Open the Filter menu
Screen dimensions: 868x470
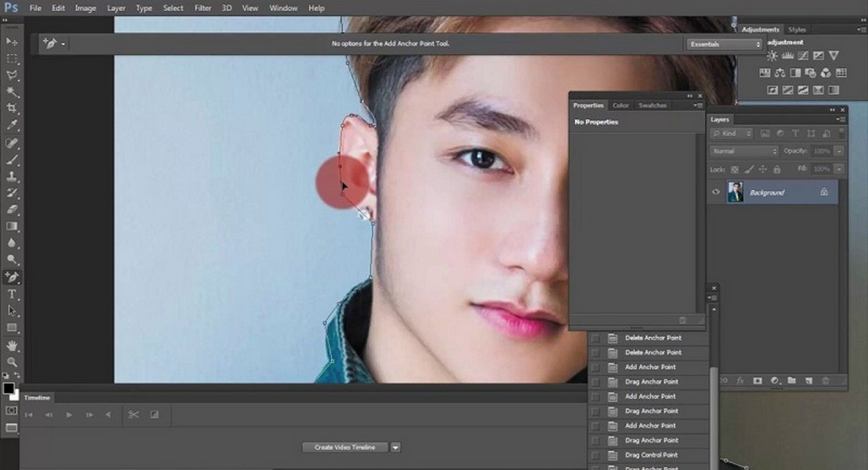(x=202, y=8)
